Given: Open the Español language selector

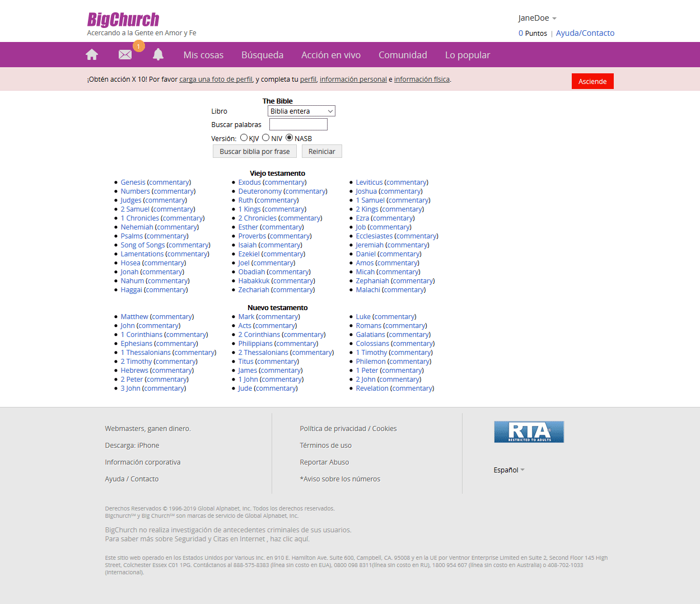Looking at the screenshot, I should coord(509,470).
